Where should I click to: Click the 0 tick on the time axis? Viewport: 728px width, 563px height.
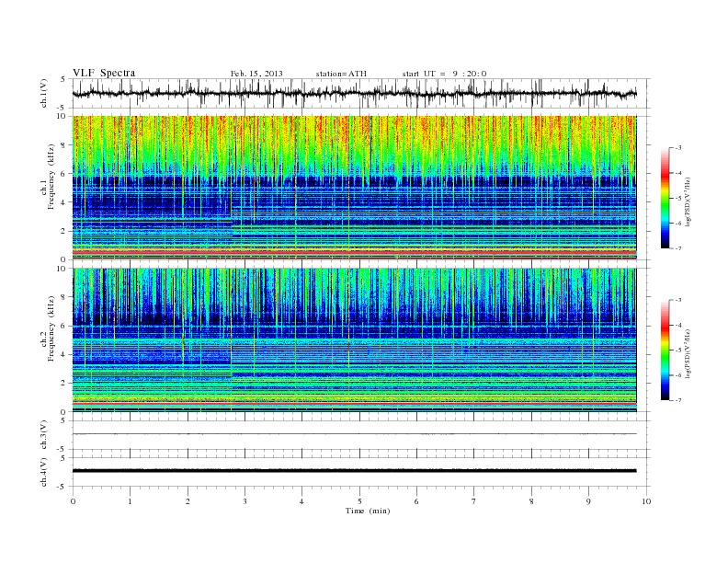click(x=73, y=501)
